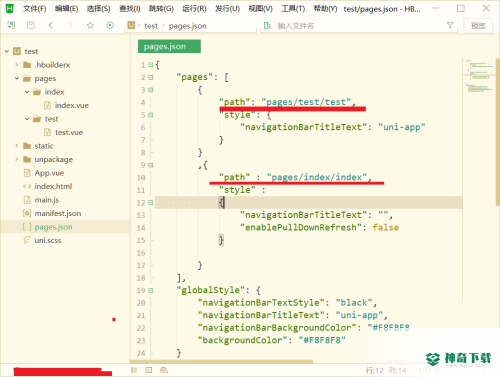This screenshot has height=377, width=500.
Task: Click the App.vue file icon
Action: (27, 173)
